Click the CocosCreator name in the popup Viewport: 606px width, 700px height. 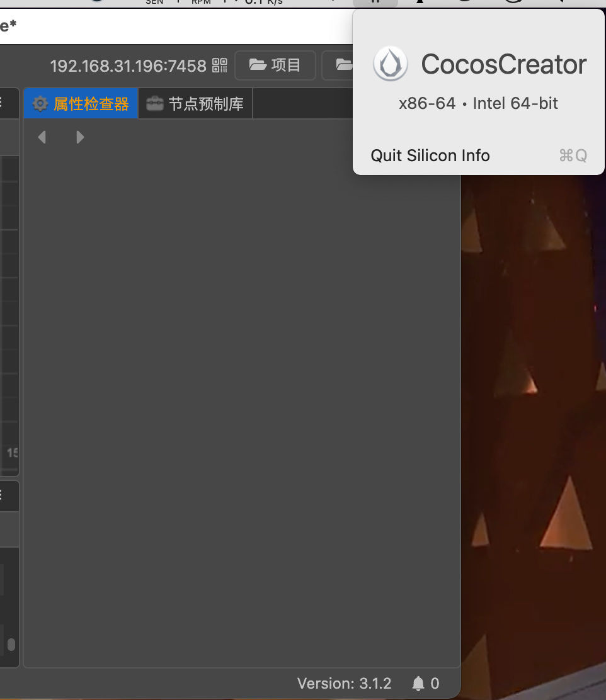(503, 64)
